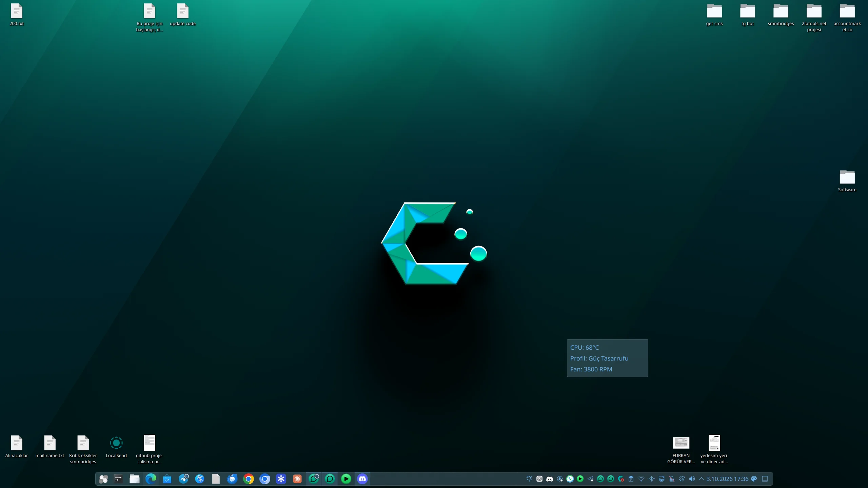Select the 200.txt file on the desktop
868x488 pixels.
[17, 15]
